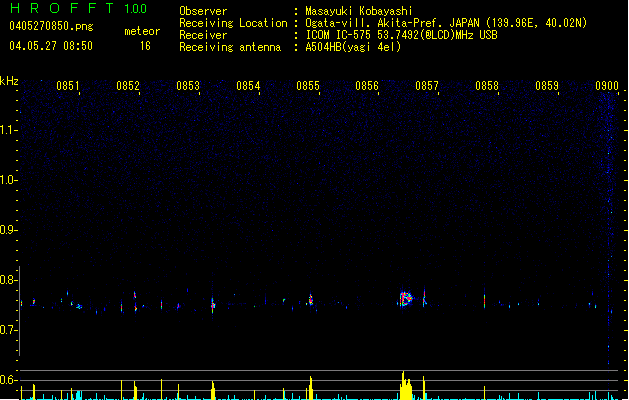Viewport: 629px width, 400px height.
Task: Click the 'meteor' label
Action: tap(142, 31)
